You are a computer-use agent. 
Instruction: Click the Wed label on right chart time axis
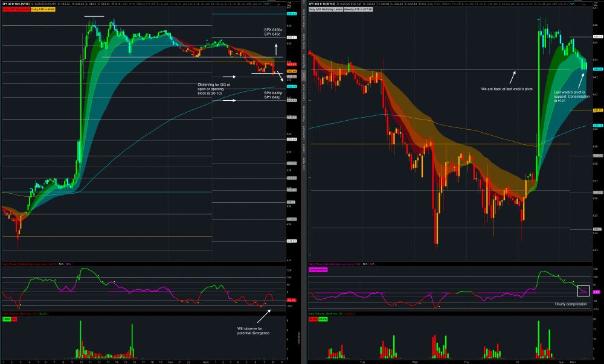click(415, 362)
